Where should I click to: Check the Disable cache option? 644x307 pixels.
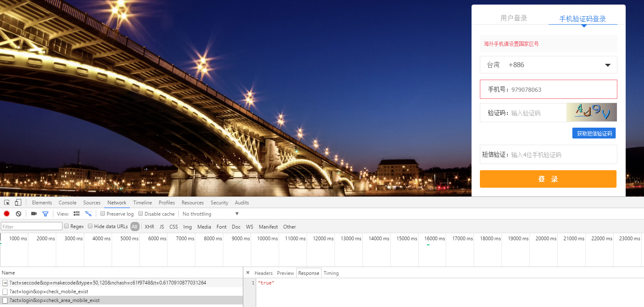tap(141, 214)
